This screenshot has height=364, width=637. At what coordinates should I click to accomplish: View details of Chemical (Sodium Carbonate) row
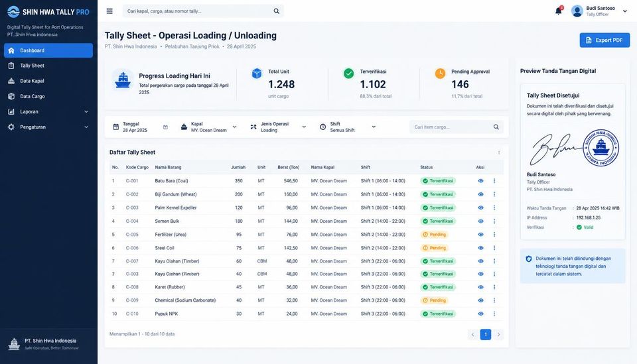(x=480, y=300)
